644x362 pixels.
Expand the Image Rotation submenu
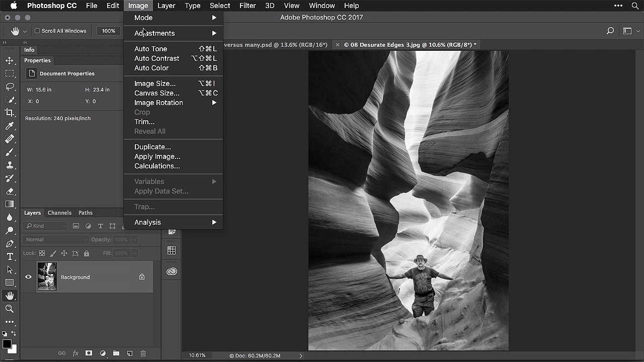pyautogui.click(x=173, y=103)
